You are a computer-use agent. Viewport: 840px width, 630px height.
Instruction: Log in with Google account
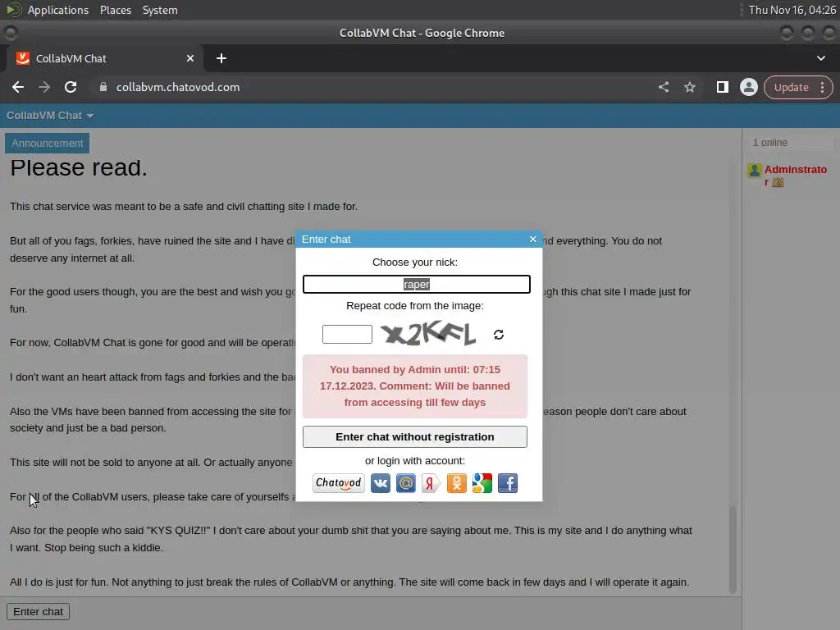482,483
